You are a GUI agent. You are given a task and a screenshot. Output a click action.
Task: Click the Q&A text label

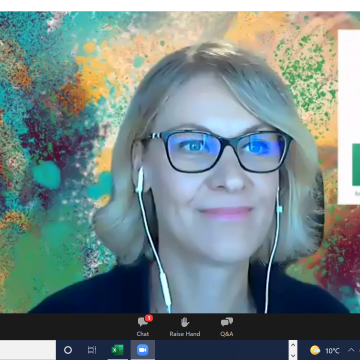pyautogui.click(x=227, y=334)
